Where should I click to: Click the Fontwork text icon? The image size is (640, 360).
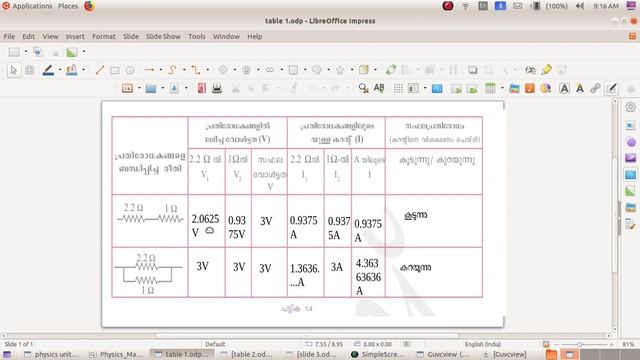point(580,88)
